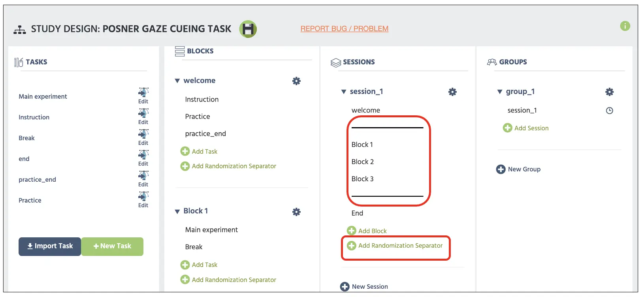The height and width of the screenshot is (297, 644).
Task: Collapse session_1 in Sessions panel
Action: coord(344,92)
